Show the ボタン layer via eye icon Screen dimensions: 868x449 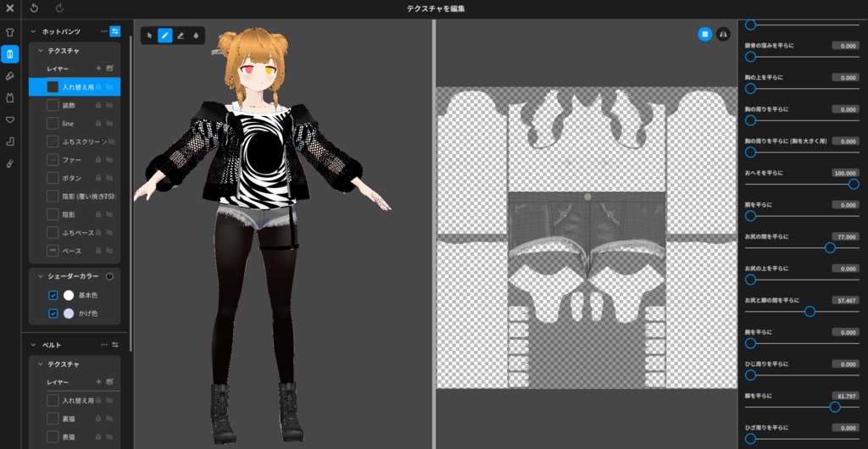(109, 178)
